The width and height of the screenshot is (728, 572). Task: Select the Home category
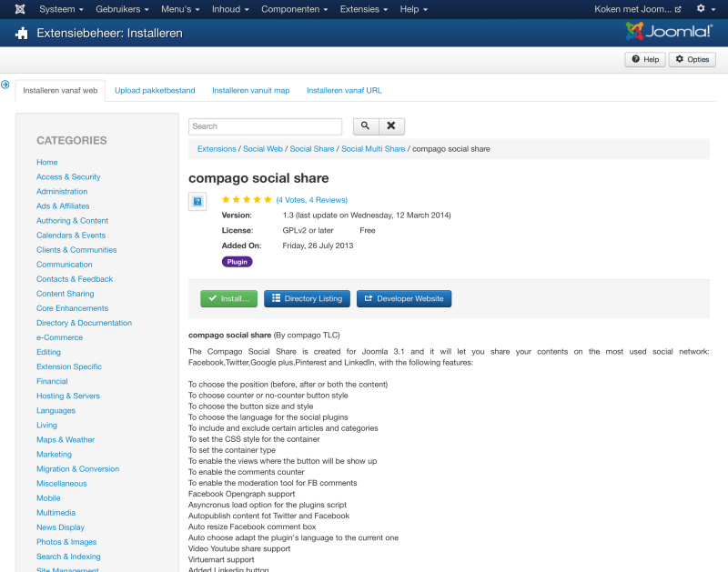(x=47, y=163)
